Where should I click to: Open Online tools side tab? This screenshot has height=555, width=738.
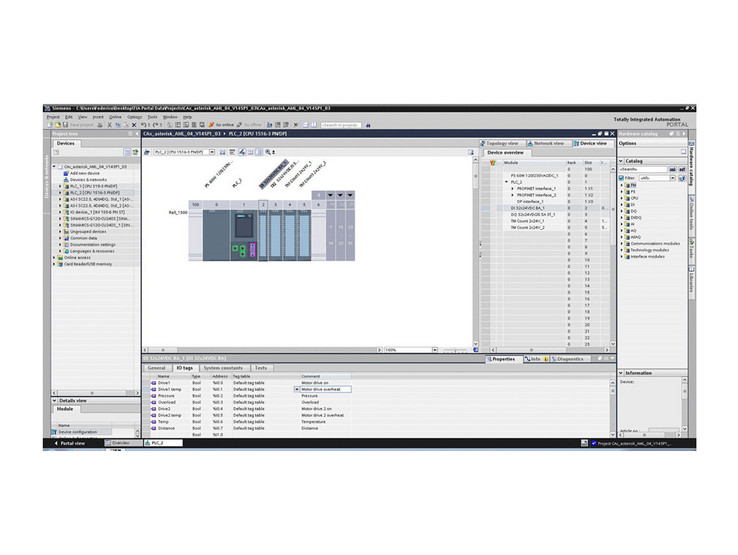(x=692, y=214)
